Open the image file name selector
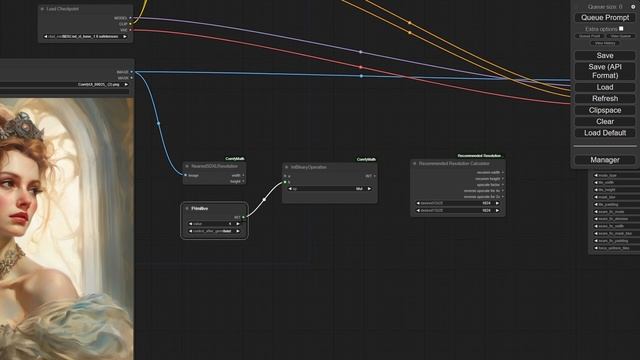 click(64, 84)
